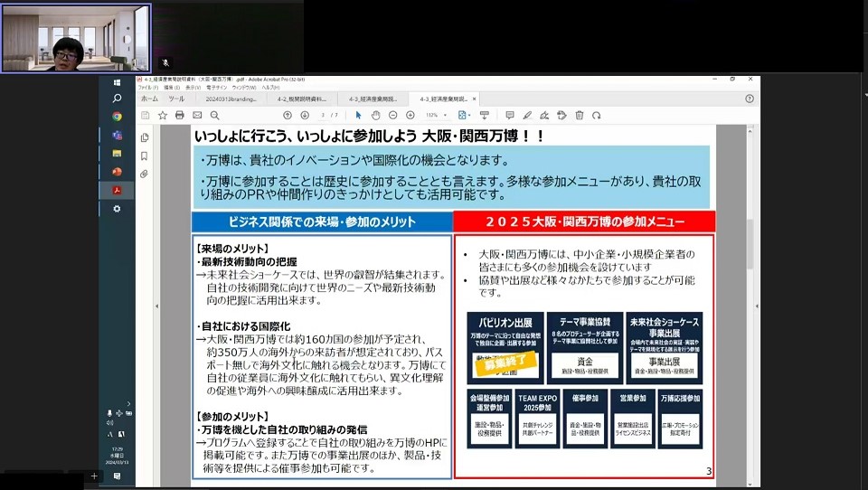
Task: Open the Attachments paperclip panel
Action: pos(145,174)
